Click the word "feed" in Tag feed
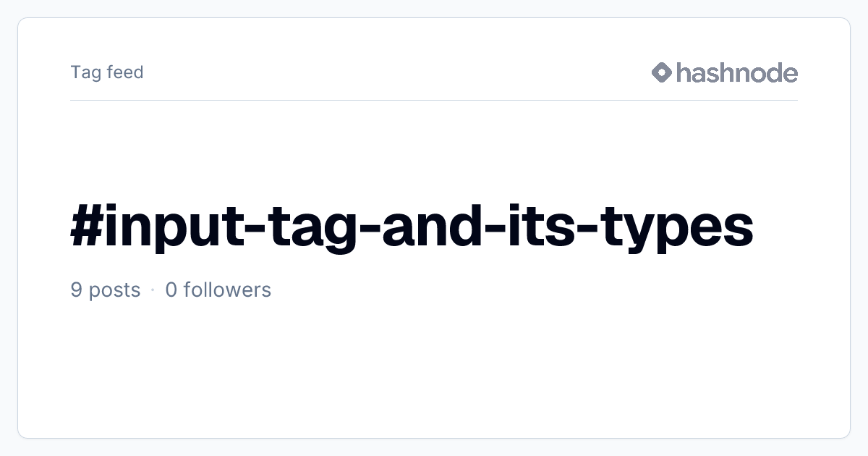Viewport: 868px width, 456px height. [124, 72]
